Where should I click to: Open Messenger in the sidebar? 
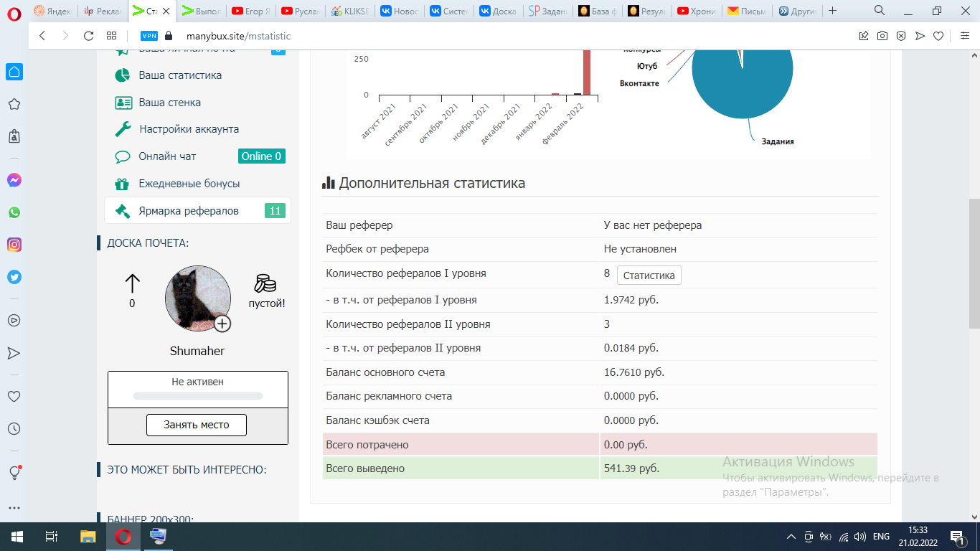14,180
